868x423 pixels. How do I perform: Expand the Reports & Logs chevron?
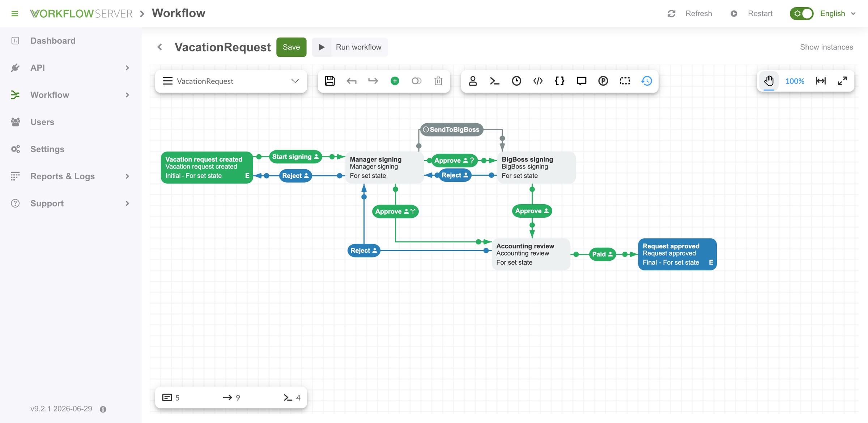(x=127, y=176)
